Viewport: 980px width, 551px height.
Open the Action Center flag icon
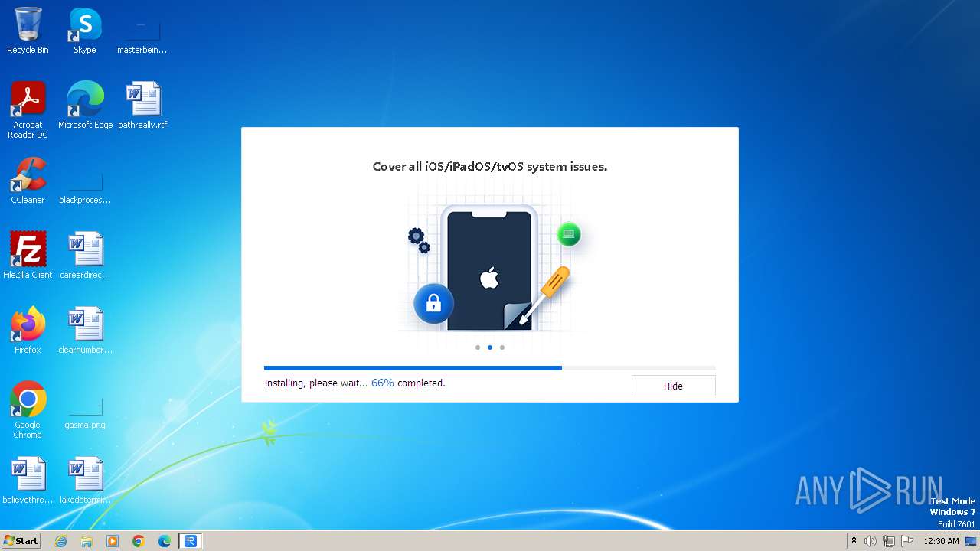click(x=907, y=541)
